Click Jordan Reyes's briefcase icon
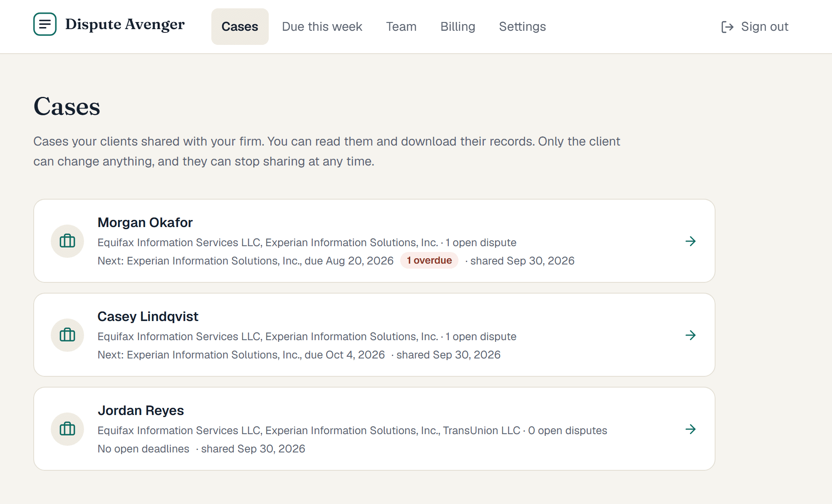Viewport: 832px width, 504px height. coord(67,429)
